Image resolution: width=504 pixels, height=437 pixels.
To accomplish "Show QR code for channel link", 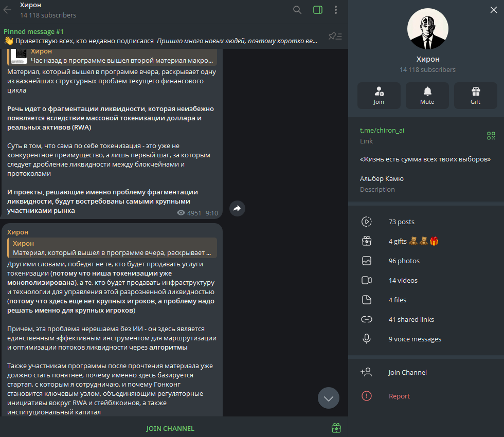I will (491, 136).
